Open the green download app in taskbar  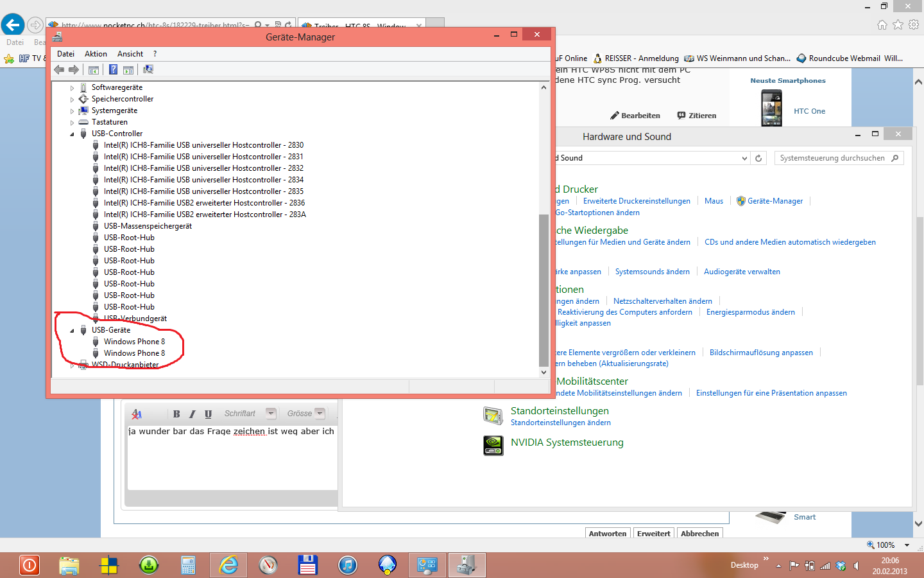[x=149, y=565]
